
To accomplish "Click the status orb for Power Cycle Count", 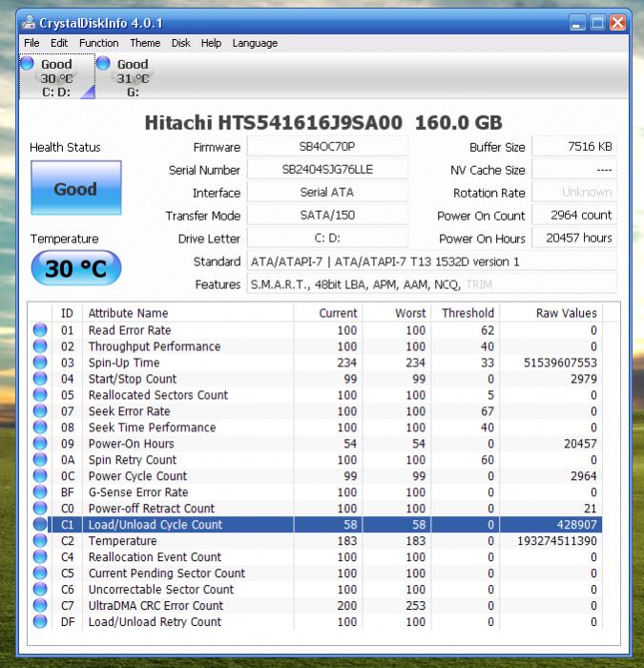I will [40, 476].
